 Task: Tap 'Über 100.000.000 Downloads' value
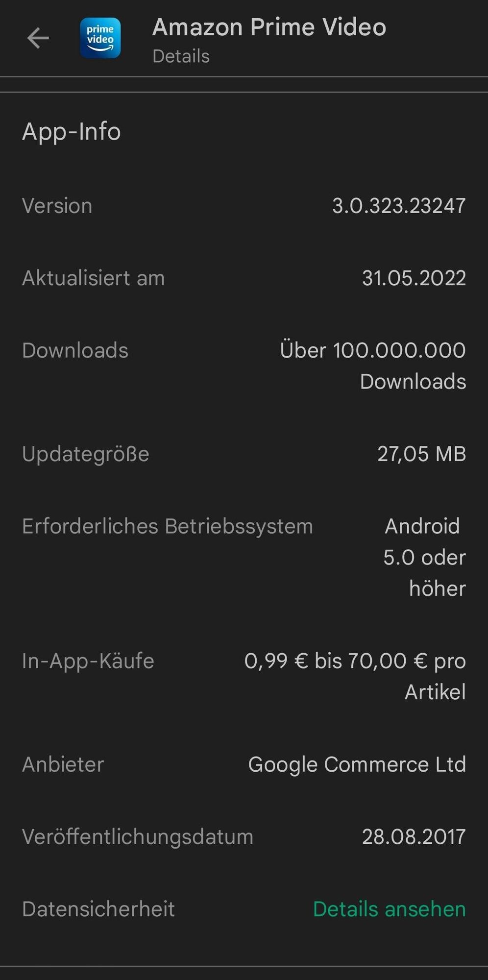[x=373, y=366]
